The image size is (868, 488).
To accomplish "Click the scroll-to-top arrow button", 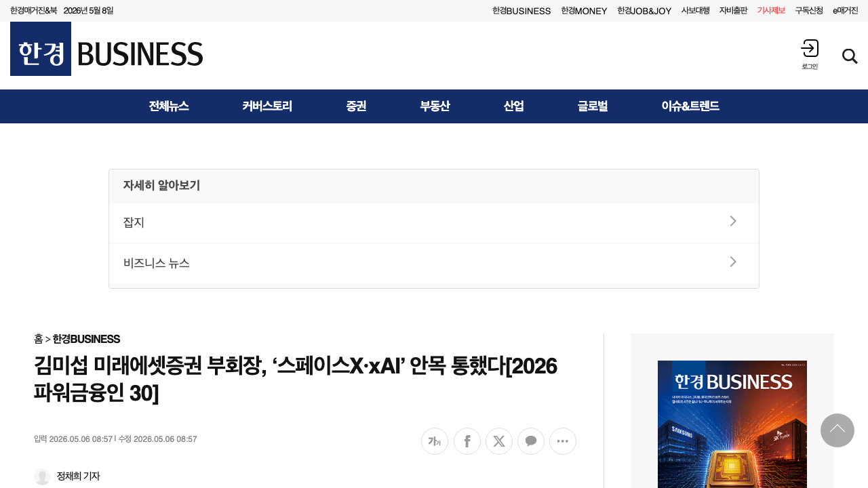I will coord(837,430).
